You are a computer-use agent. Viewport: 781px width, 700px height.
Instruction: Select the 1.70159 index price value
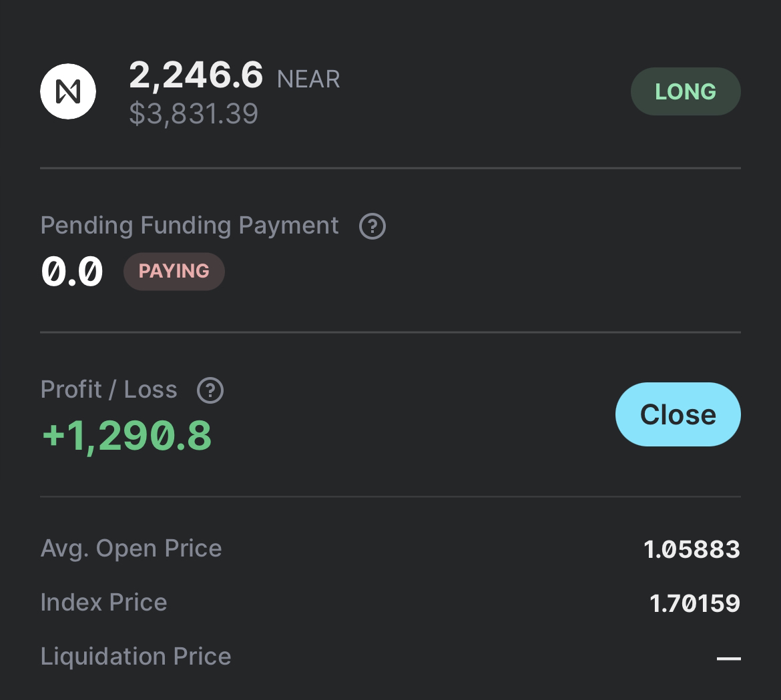(x=694, y=603)
